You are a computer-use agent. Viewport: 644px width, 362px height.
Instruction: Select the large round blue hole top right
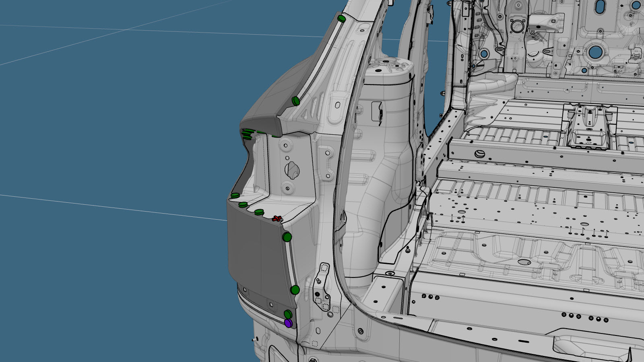[x=594, y=52]
